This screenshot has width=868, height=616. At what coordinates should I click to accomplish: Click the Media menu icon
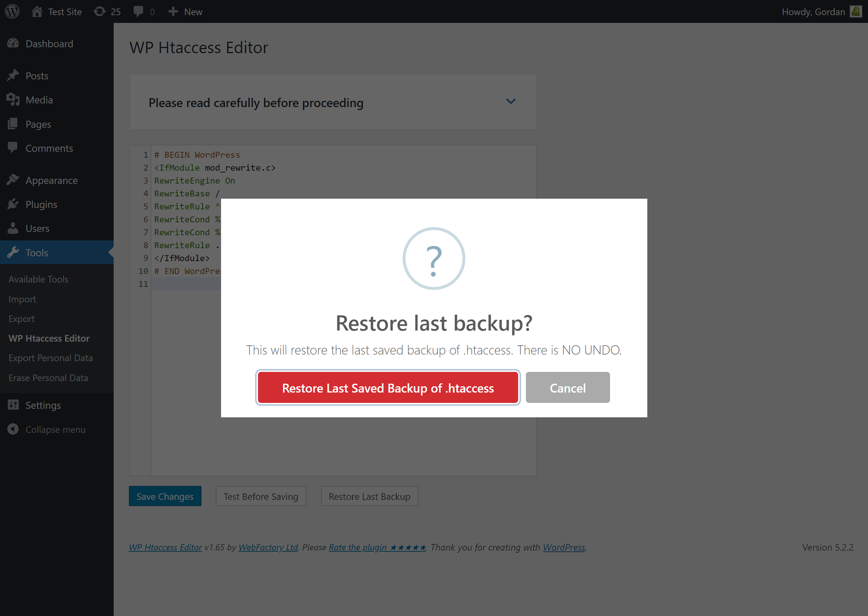13,100
